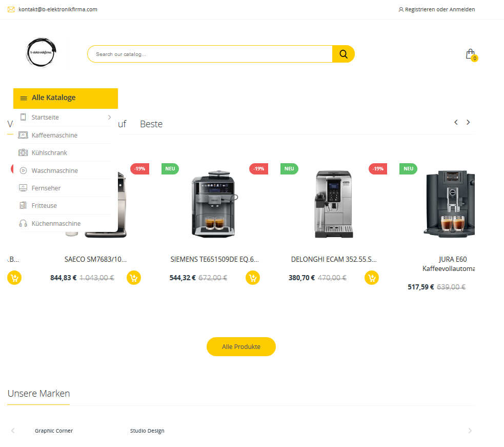Screen dimensions: 504x447
Task: Click the 544,32 € price
Action: [183, 278]
